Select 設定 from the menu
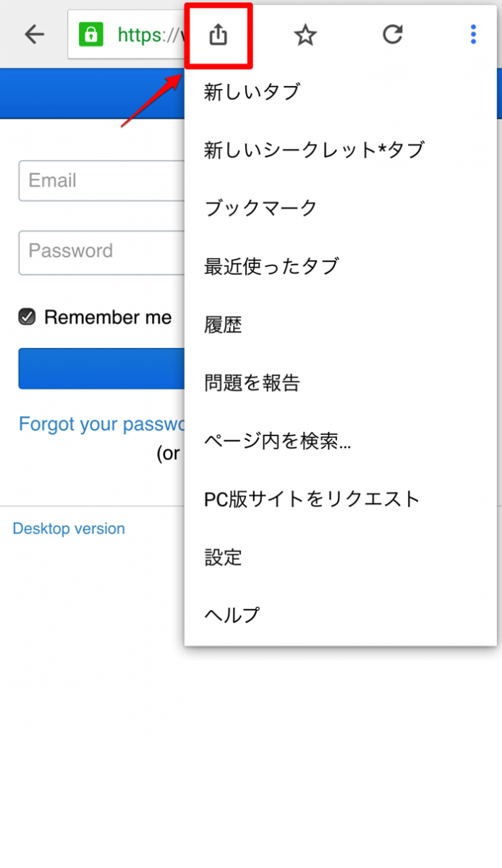The width and height of the screenshot is (502, 868). coord(222,557)
